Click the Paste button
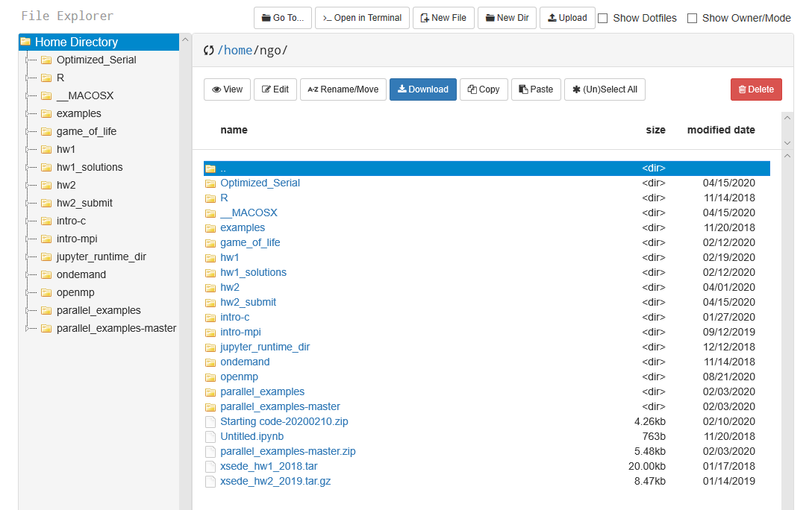812x510 pixels. point(536,89)
